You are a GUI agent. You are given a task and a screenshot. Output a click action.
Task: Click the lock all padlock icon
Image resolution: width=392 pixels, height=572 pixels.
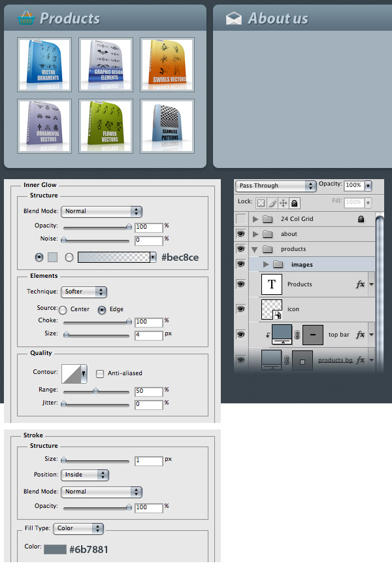pos(295,203)
